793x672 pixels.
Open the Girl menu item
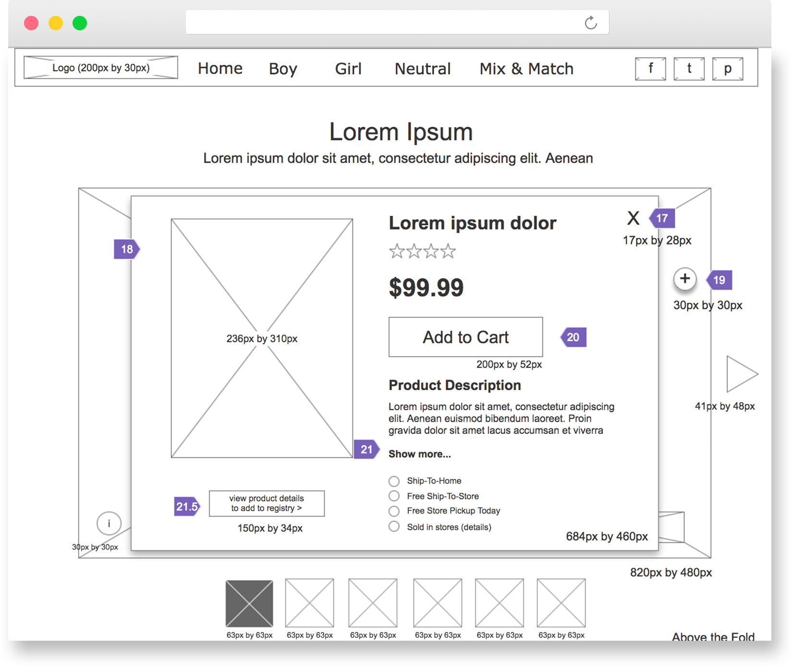coord(348,69)
